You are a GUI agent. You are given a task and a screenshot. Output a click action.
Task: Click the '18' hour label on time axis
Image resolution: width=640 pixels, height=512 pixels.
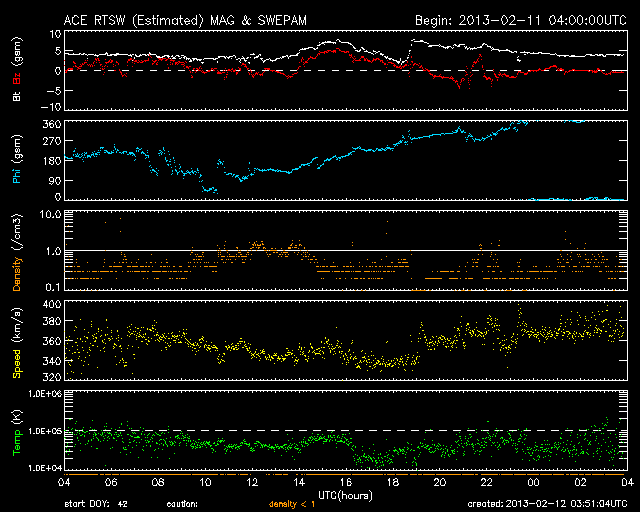pos(393,483)
